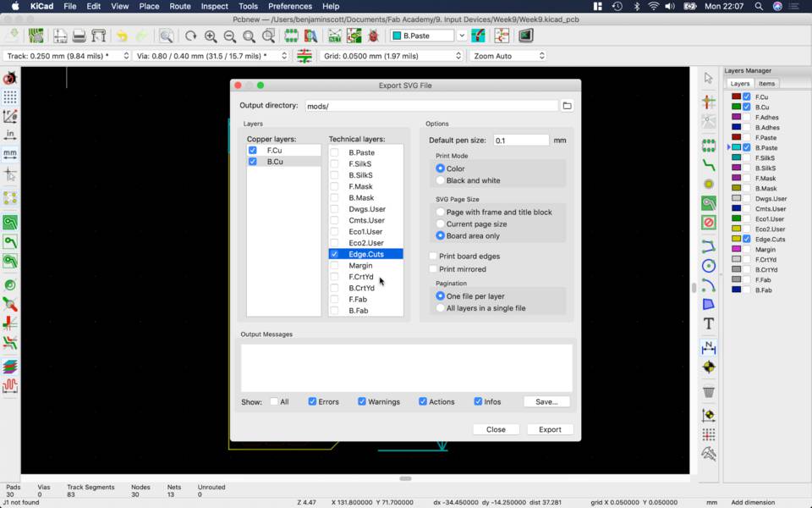Click the Export button
The image size is (812, 508).
pos(550,429)
